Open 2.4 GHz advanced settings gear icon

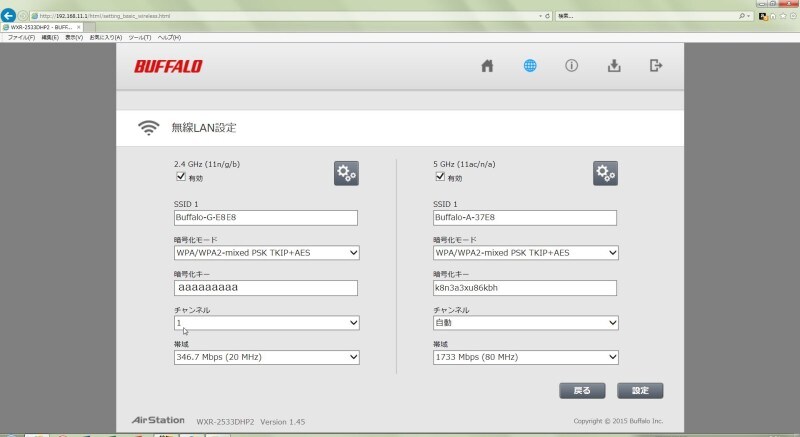pos(346,173)
